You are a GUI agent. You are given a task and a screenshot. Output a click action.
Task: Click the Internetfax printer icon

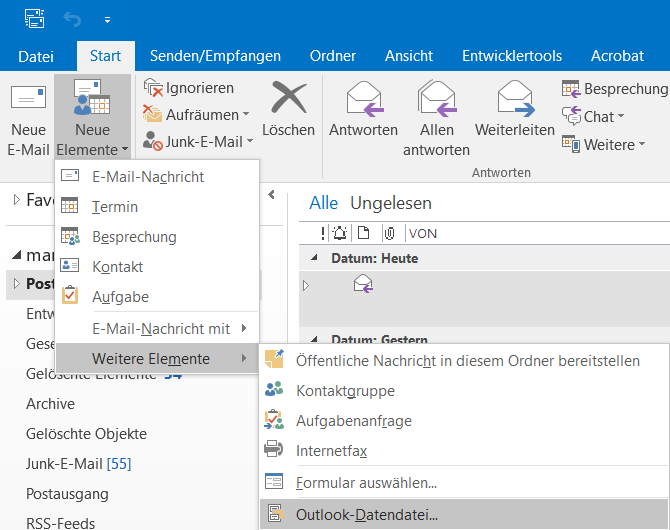273,449
